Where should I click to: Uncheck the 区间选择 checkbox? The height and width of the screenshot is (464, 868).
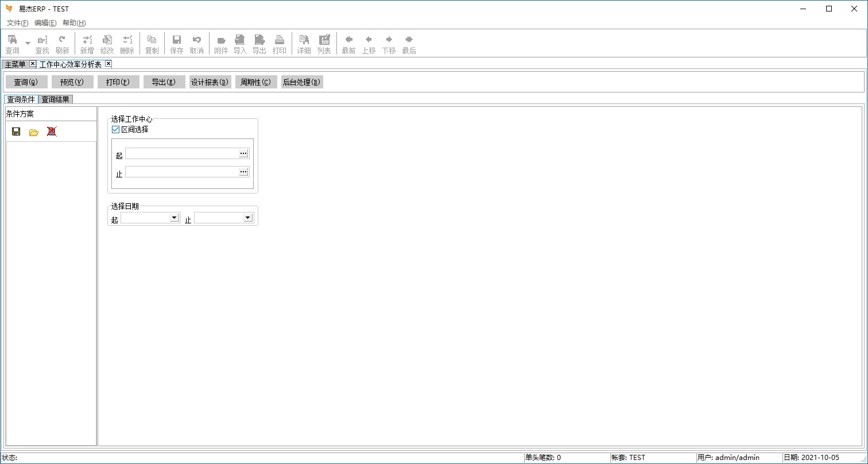pyautogui.click(x=116, y=130)
